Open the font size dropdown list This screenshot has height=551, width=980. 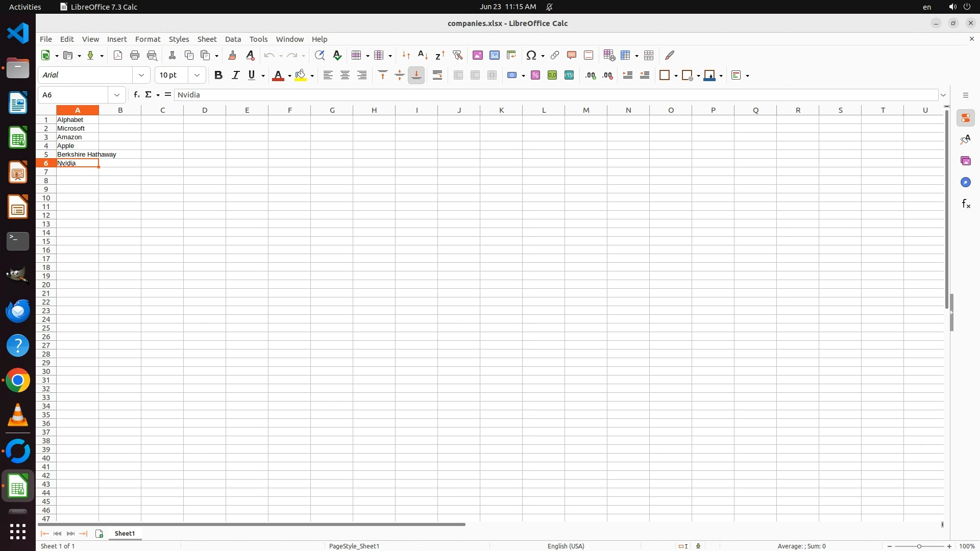[x=197, y=76]
